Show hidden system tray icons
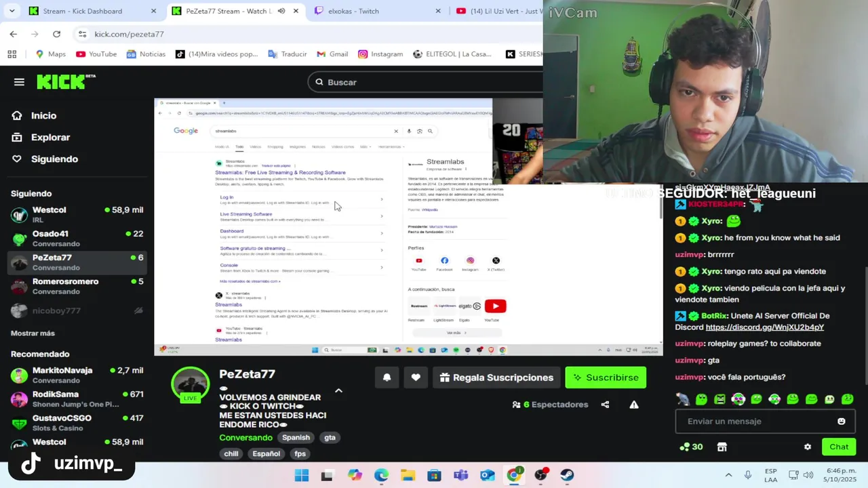Viewport: 868px width, 488px height. pos(728,475)
